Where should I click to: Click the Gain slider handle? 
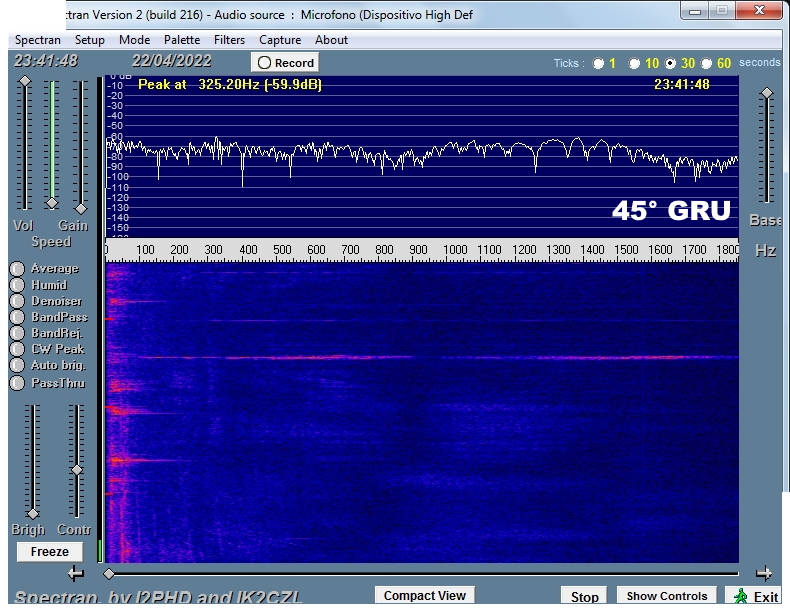81,209
